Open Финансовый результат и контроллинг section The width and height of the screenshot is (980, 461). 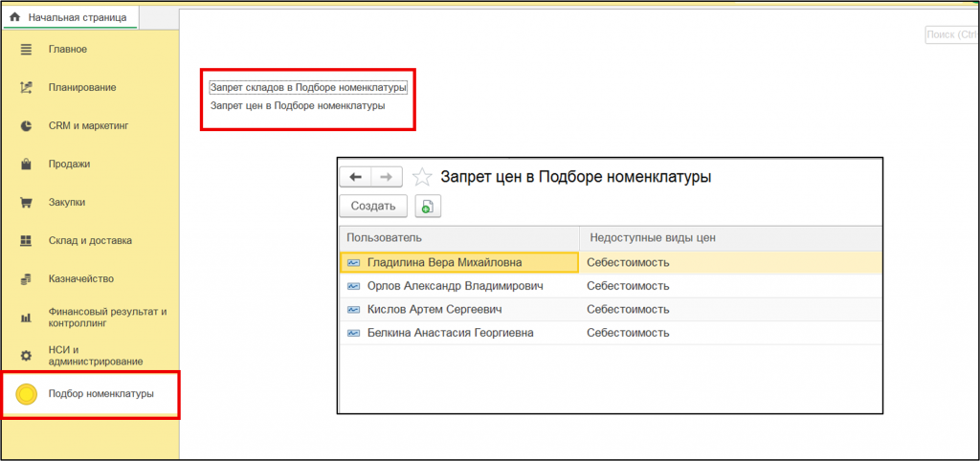pyautogui.click(x=107, y=318)
